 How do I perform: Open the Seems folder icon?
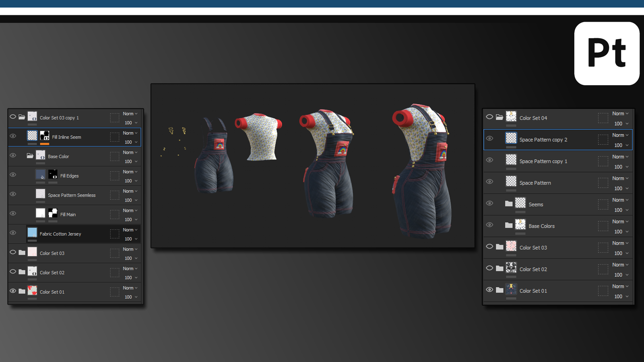(509, 203)
